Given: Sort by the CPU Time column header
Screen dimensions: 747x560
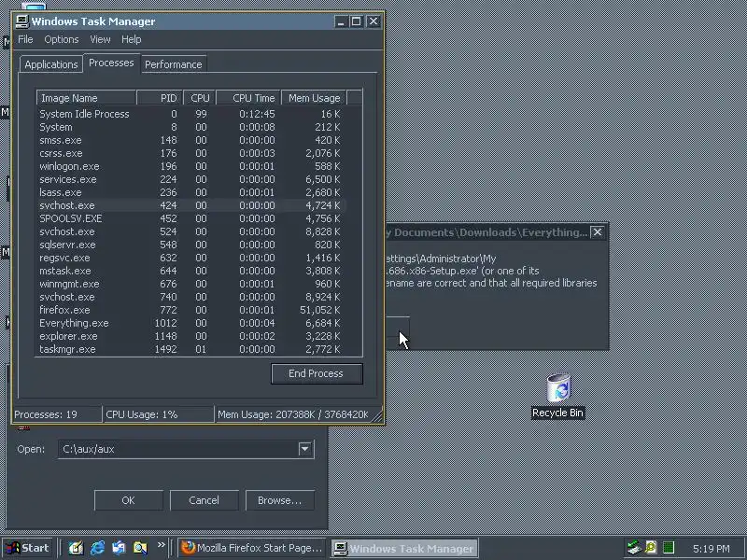Looking at the screenshot, I should [248, 98].
